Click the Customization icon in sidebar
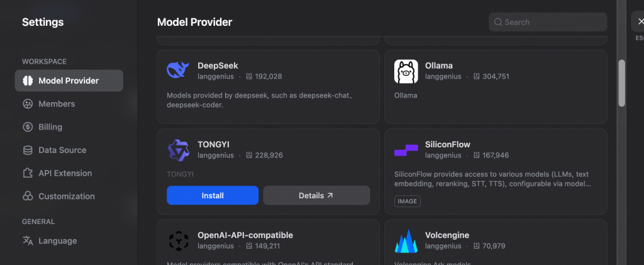The width and height of the screenshot is (644, 265). tap(28, 196)
